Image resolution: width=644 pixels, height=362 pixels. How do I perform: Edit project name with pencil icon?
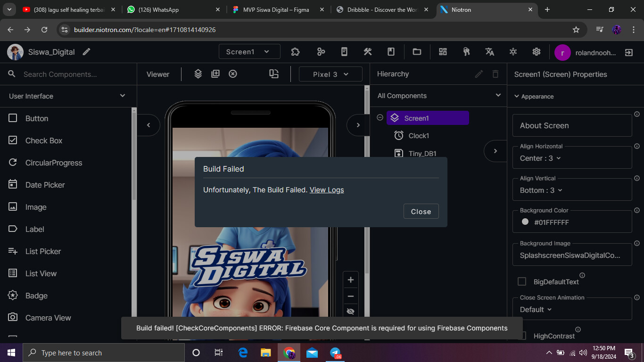coord(86,52)
